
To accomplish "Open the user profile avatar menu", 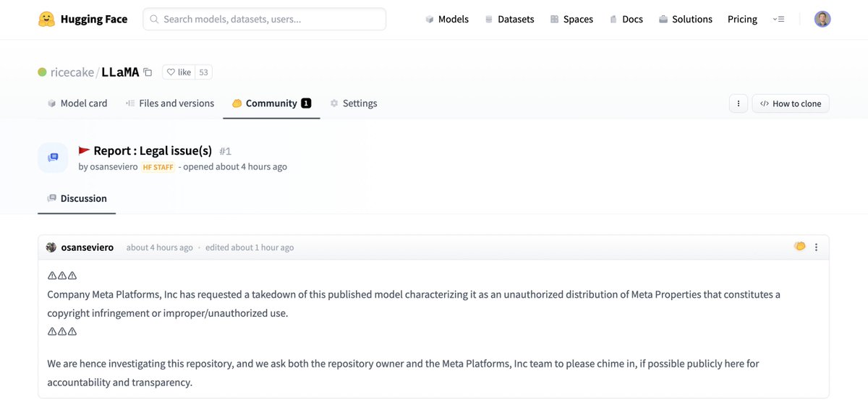I will [822, 20].
